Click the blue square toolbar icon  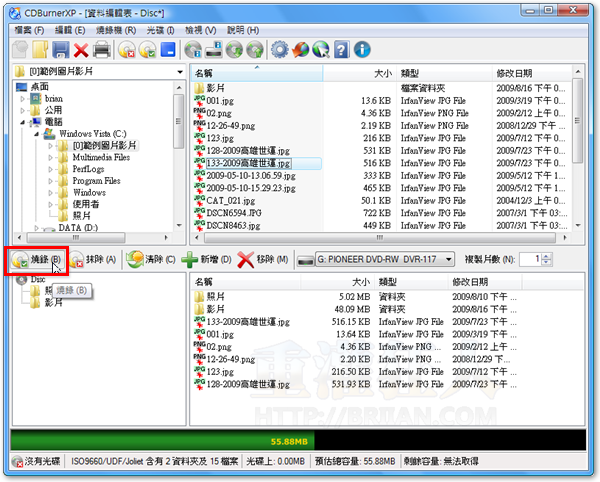pyautogui.click(x=168, y=50)
